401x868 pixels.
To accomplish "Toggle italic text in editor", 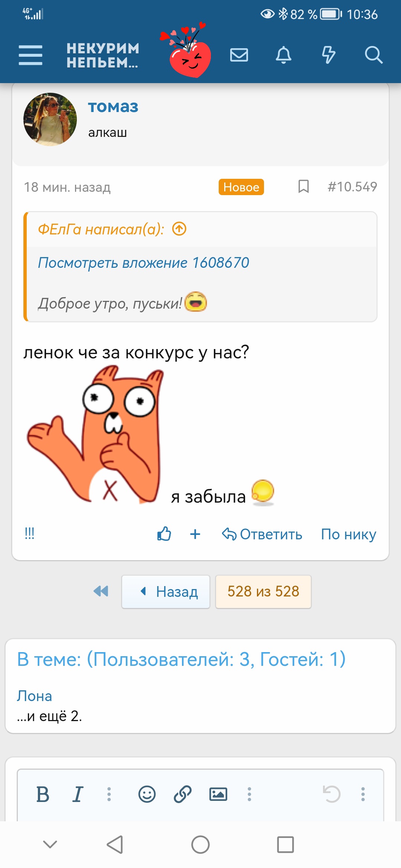I will (x=77, y=795).
